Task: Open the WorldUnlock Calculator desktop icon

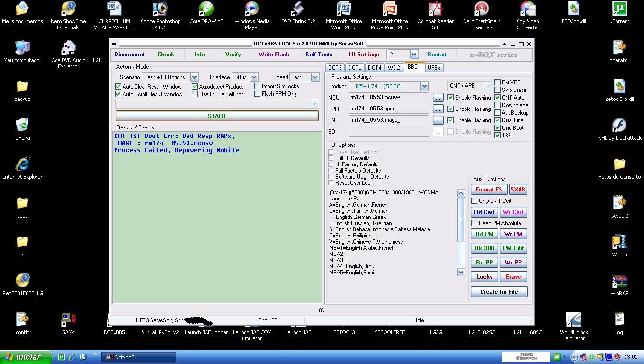Action: pyautogui.click(x=573, y=326)
